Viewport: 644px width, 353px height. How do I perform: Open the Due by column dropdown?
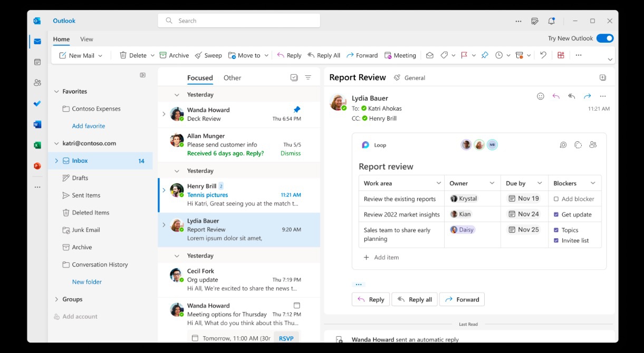(x=540, y=183)
